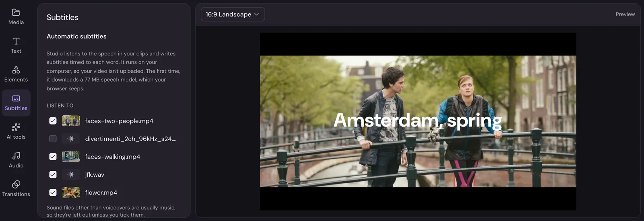Screen dimensions: 644x221
Task: Click the "Subtitles" panel title
Action: (62, 17)
